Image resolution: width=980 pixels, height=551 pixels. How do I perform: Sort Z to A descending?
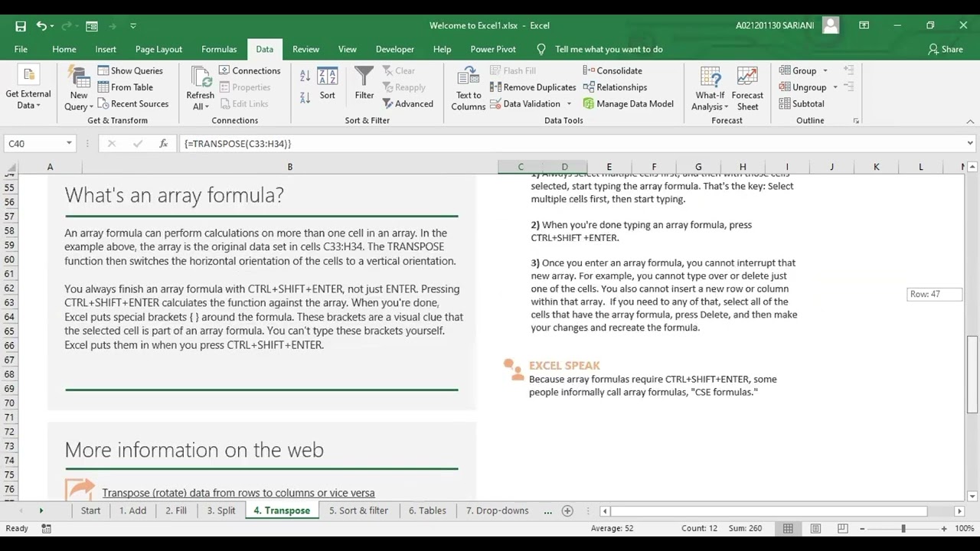point(305,97)
